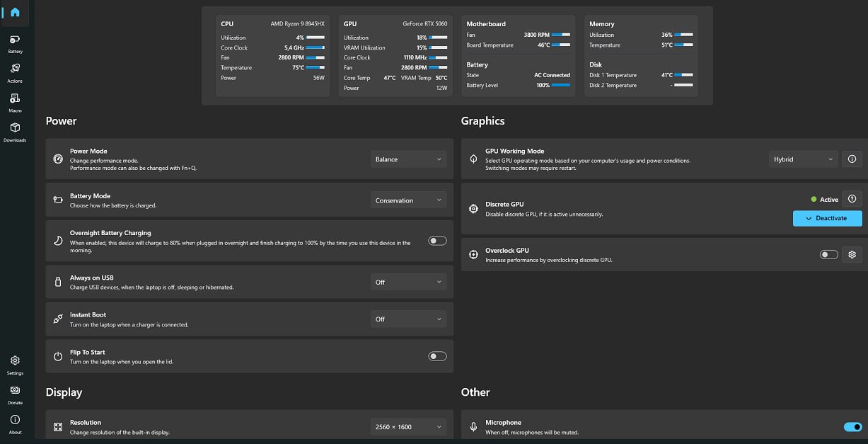Click the Battery Mode icon
Viewport: 868px width, 444px height.
coord(58,200)
